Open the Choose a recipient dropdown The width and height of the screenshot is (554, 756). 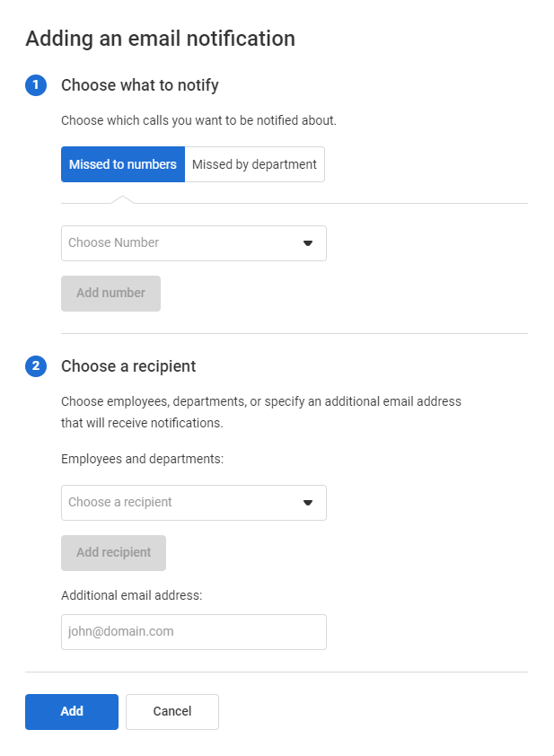click(x=180, y=503)
